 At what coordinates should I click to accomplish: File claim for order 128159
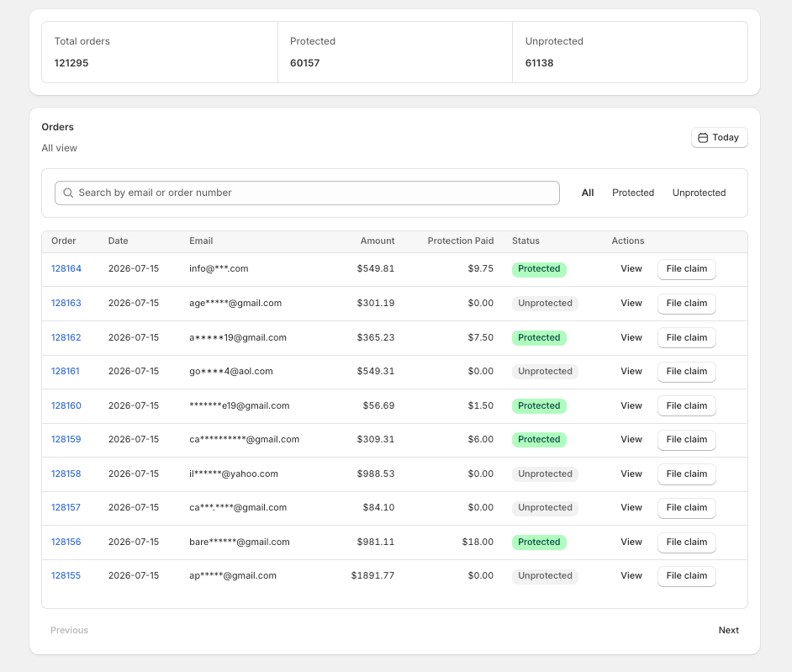tap(686, 440)
